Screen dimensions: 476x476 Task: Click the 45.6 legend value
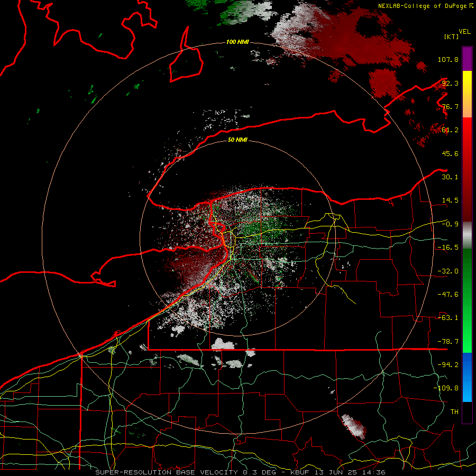click(450, 153)
